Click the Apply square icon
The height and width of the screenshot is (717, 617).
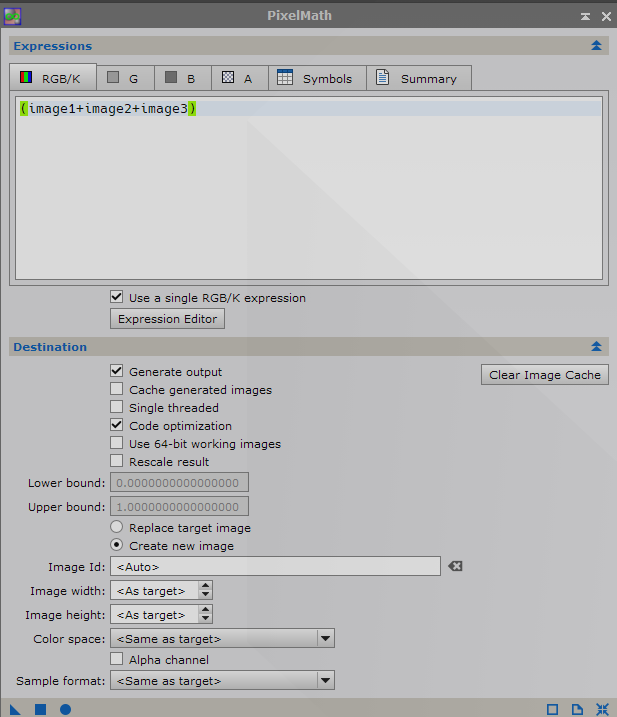40,709
